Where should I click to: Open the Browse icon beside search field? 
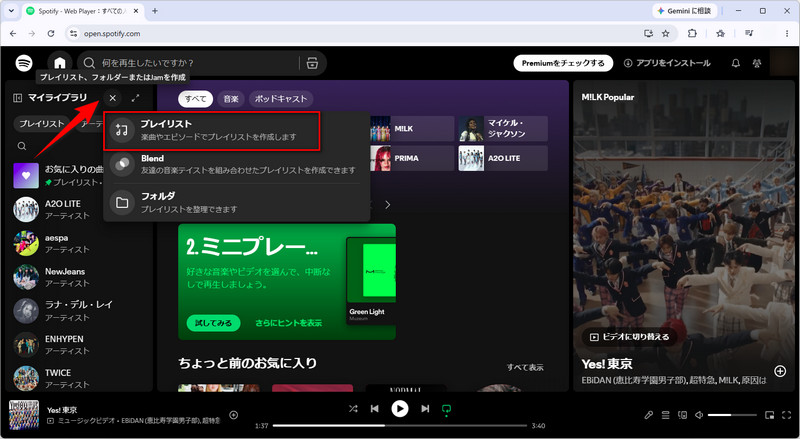click(312, 63)
